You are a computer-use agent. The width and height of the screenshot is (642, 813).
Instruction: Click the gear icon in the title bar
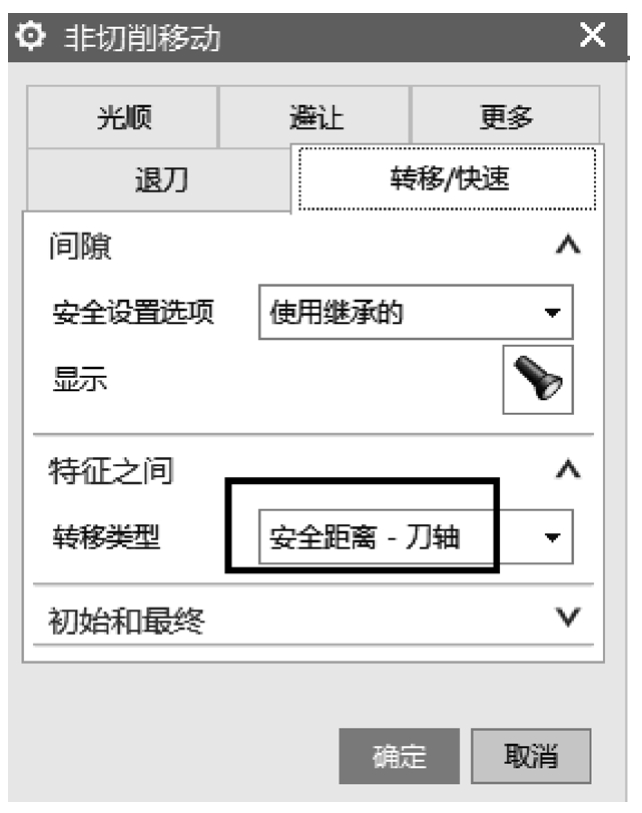[x=30, y=36]
